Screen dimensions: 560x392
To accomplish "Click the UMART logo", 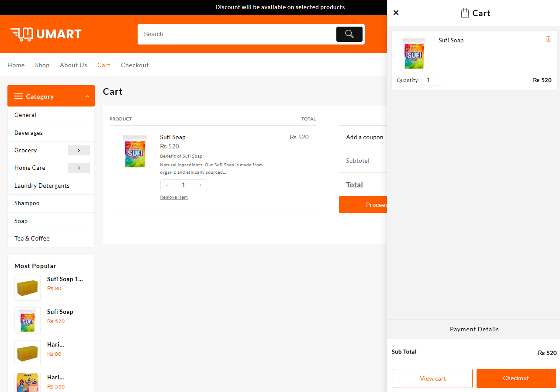I will tap(46, 34).
